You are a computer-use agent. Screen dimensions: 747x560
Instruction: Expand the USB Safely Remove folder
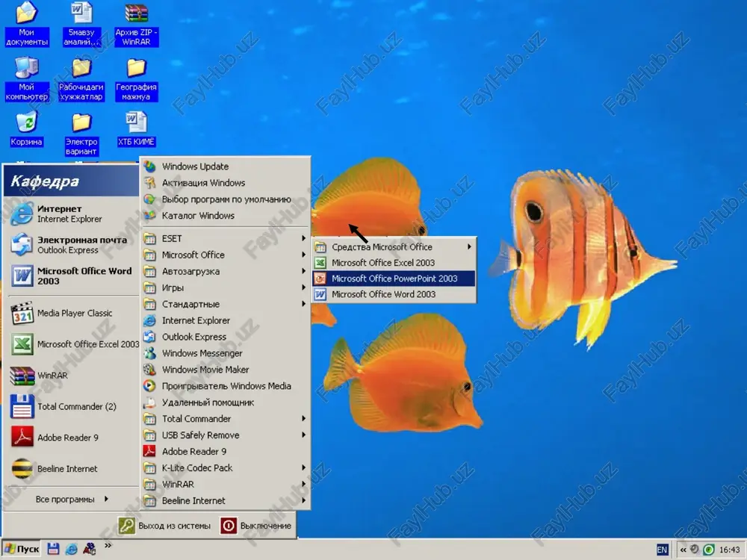click(225, 435)
